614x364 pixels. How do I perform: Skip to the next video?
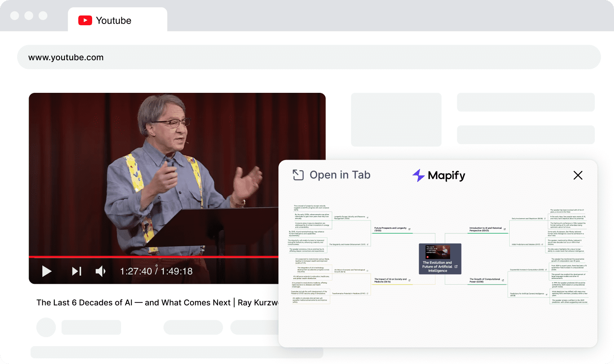click(x=77, y=271)
